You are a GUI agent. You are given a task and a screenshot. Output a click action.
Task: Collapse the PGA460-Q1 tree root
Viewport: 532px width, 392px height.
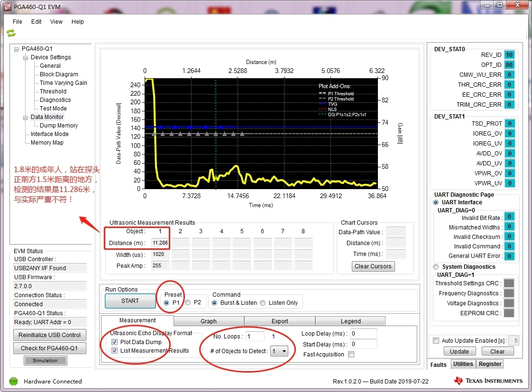[16, 49]
